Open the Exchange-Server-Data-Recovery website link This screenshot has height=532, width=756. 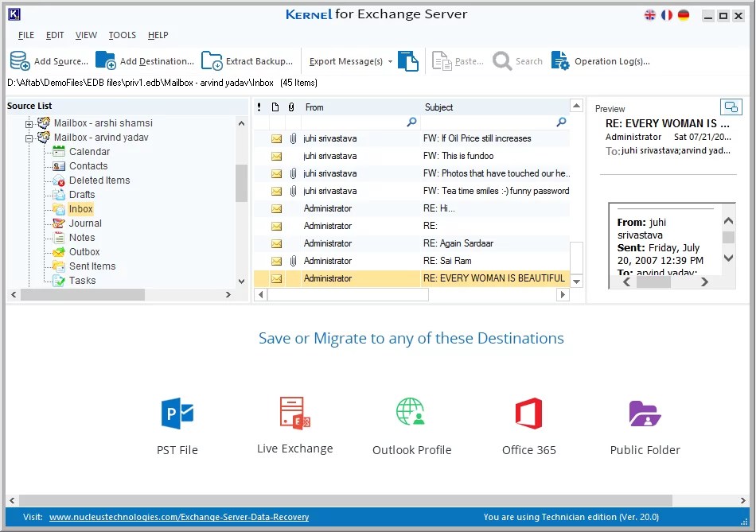178,517
